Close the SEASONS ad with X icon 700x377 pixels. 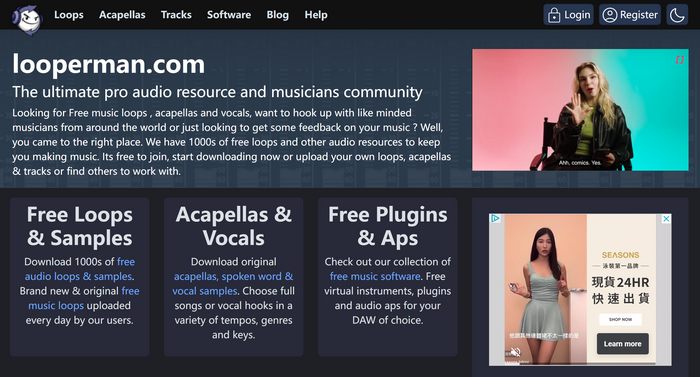[666, 218]
